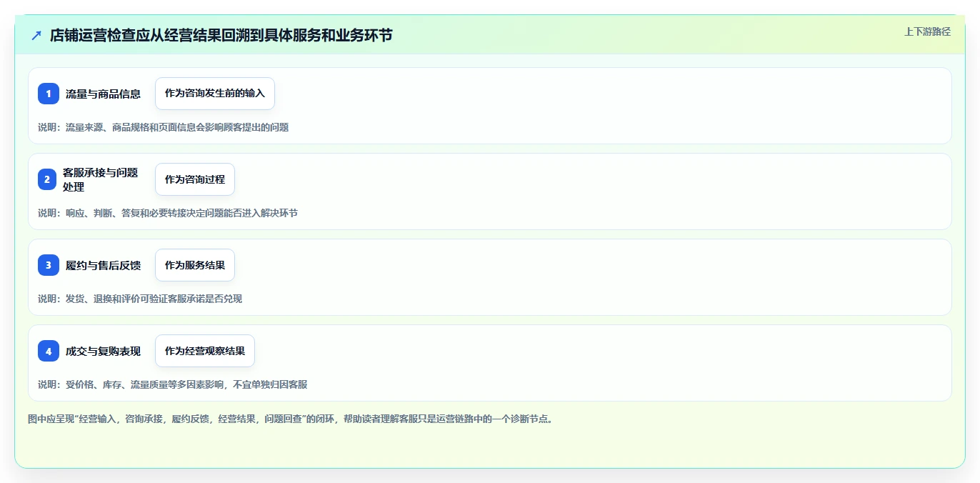Click the 作为经营观察结果 tag
The height and width of the screenshot is (483, 980).
[205, 351]
